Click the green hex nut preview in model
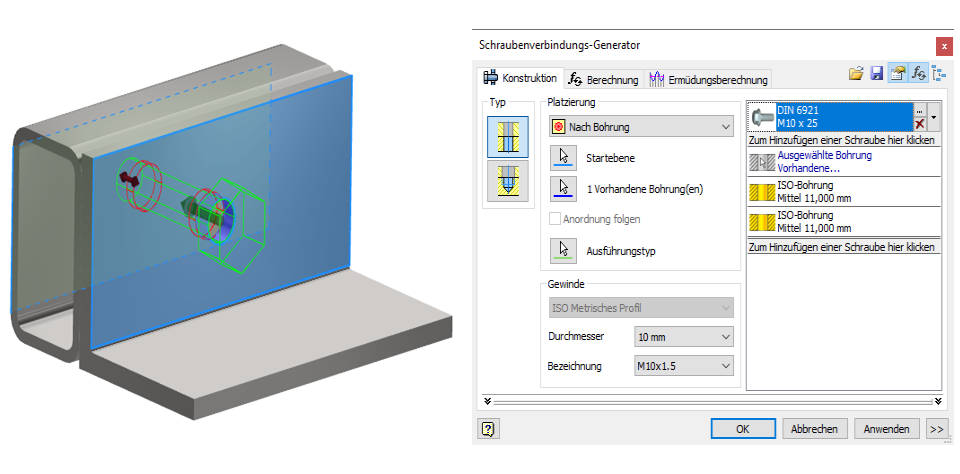This screenshot has width=960, height=474. (233, 227)
